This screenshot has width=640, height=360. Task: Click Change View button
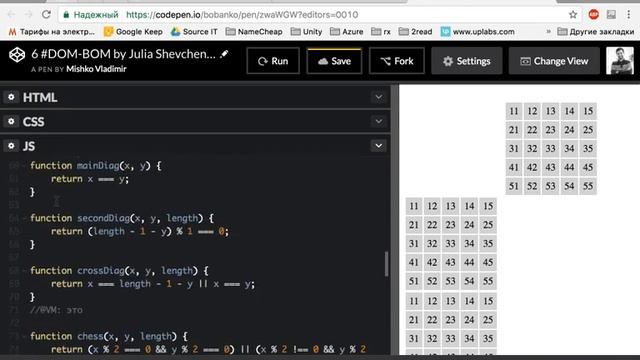click(554, 61)
